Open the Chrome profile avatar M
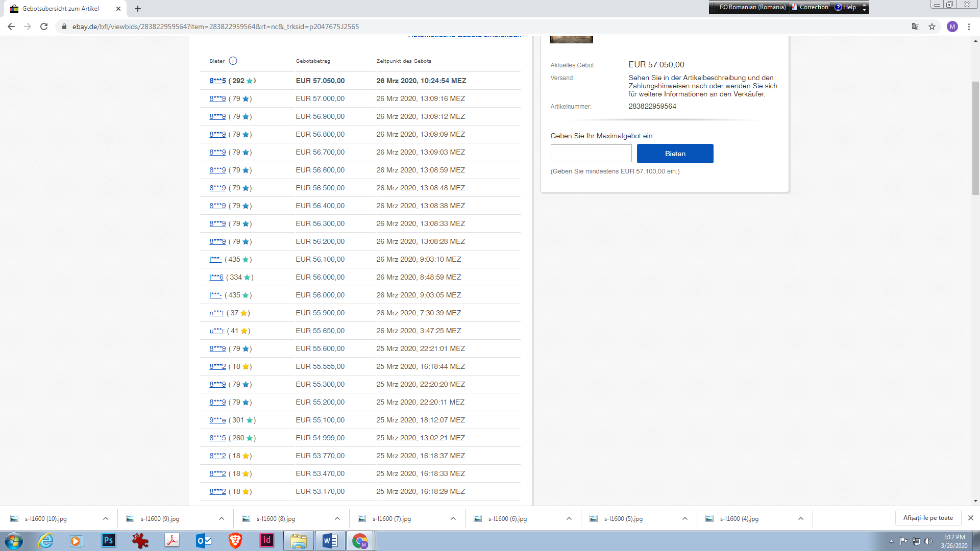 pos(952,27)
